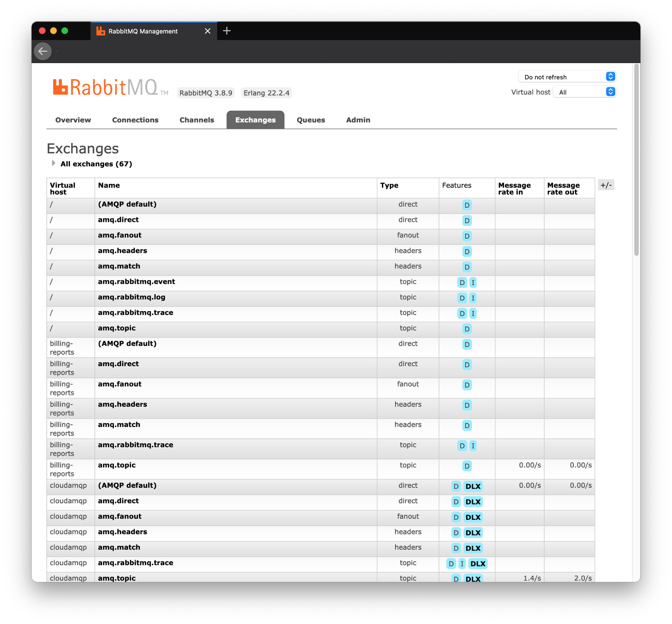Click the DLX badge on cloudamqp amq.direct row
Image resolution: width=672 pixels, height=624 pixels.
tap(473, 502)
